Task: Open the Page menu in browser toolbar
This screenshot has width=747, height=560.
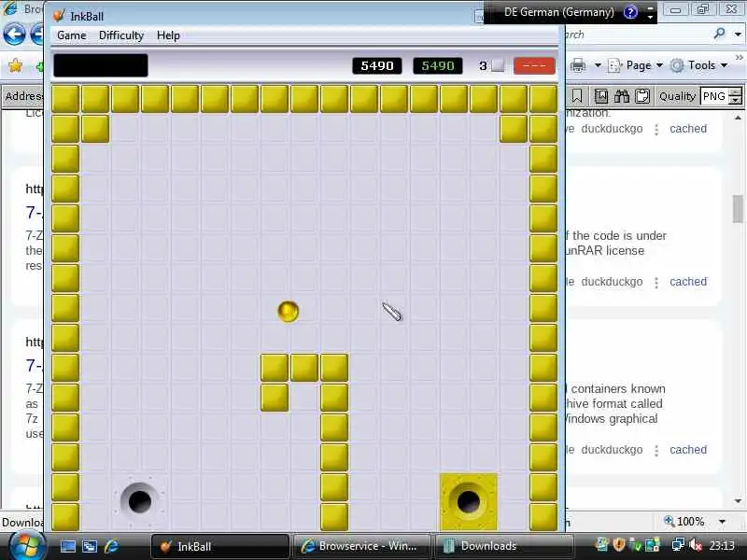Action: 636,65
